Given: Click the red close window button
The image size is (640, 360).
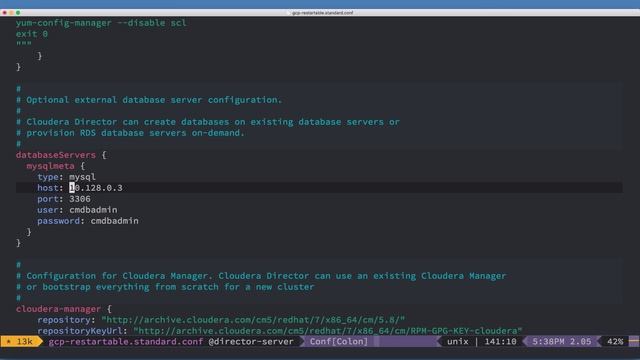Looking at the screenshot, I should tap(4, 13).
